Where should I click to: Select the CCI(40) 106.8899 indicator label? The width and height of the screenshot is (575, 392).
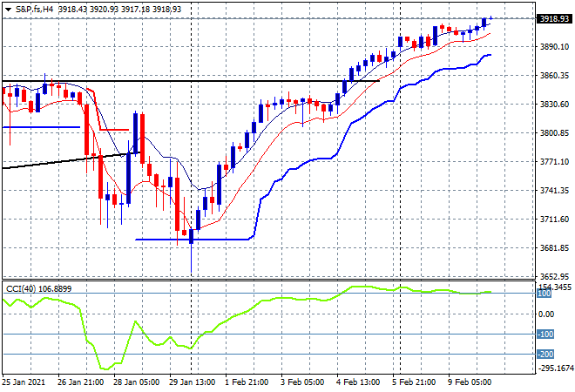tap(39, 289)
